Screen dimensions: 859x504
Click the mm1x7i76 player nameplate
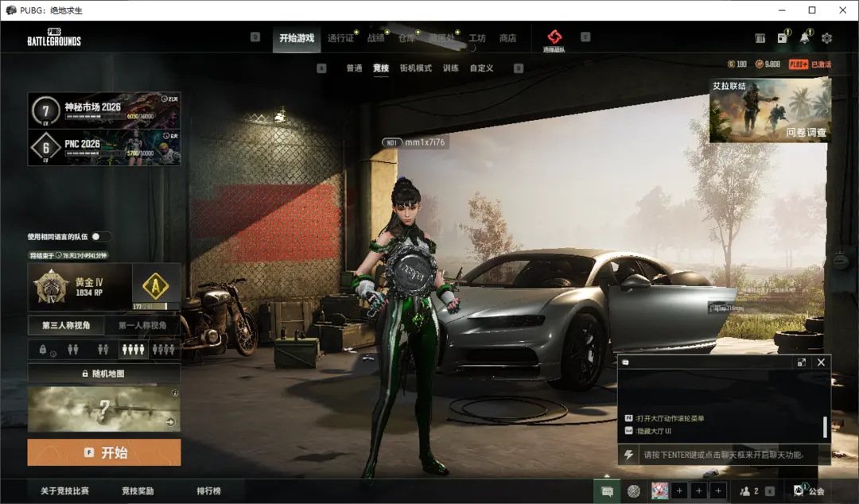pyautogui.click(x=415, y=142)
